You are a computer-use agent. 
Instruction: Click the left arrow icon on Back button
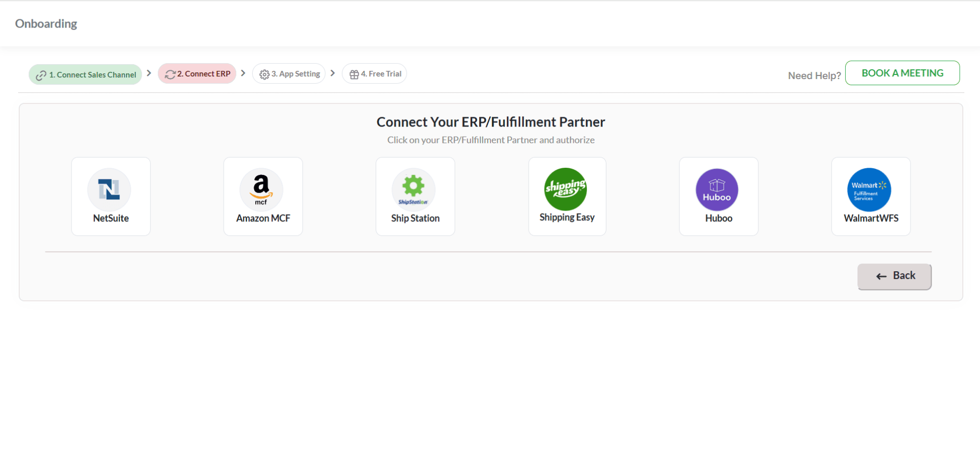click(x=881, y=276)
